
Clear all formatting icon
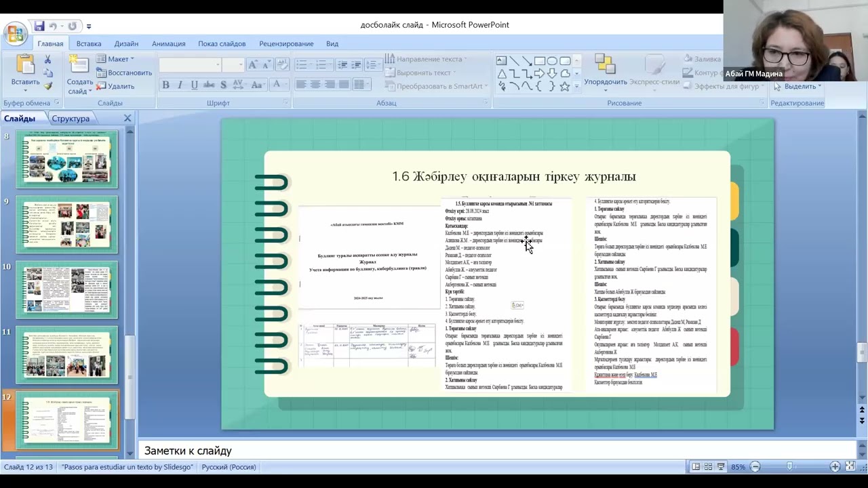tap(283, 65)
